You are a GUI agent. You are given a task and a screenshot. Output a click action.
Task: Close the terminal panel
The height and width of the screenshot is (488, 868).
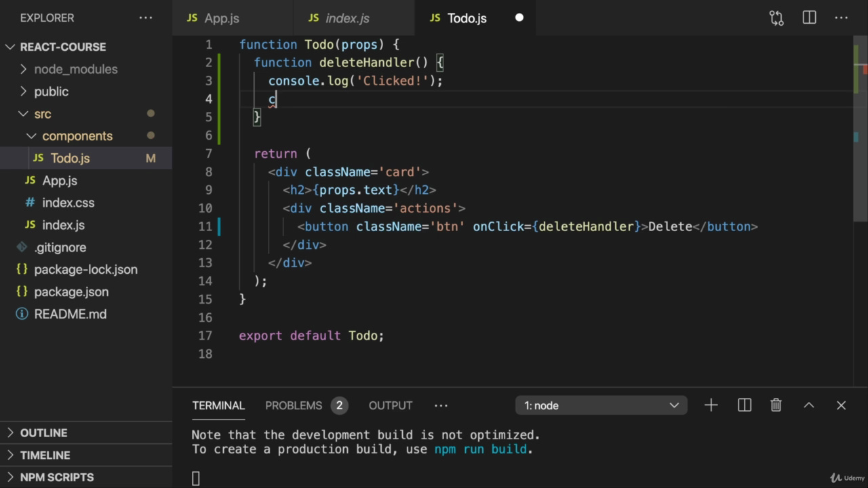[841, 405]
